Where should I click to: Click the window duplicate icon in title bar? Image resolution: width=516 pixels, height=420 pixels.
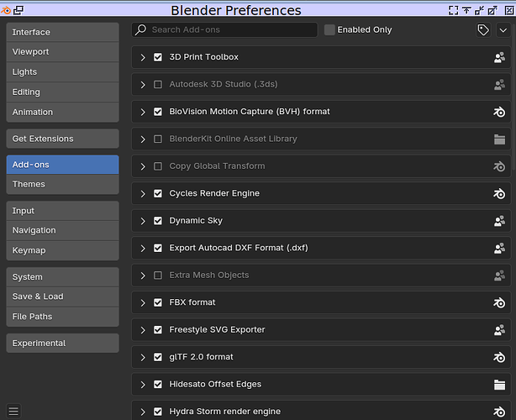18,10
